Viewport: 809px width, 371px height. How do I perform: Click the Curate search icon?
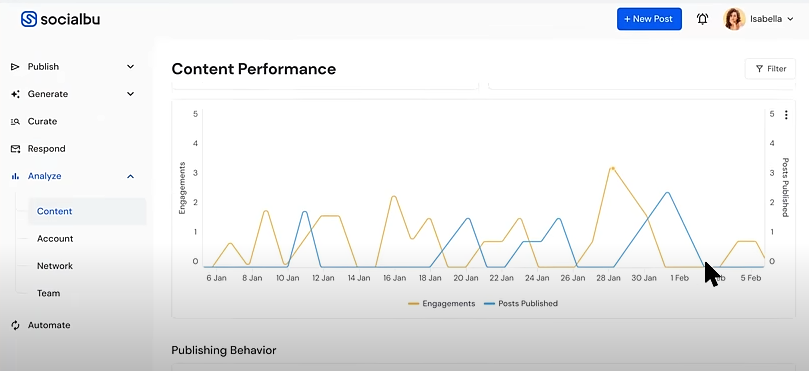pos(15,121)
